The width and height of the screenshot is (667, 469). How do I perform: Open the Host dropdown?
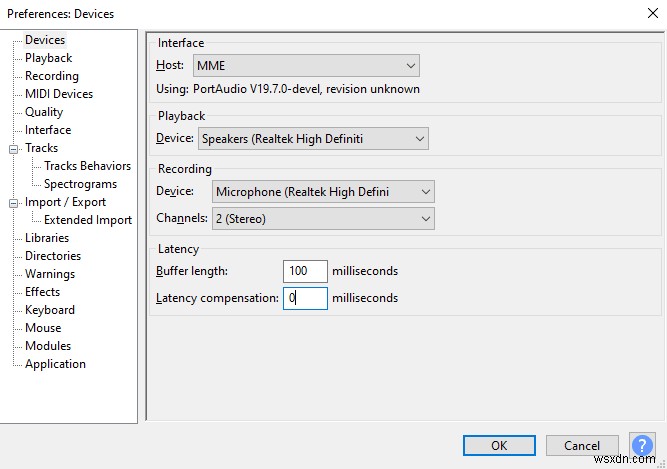coord(307,66)
